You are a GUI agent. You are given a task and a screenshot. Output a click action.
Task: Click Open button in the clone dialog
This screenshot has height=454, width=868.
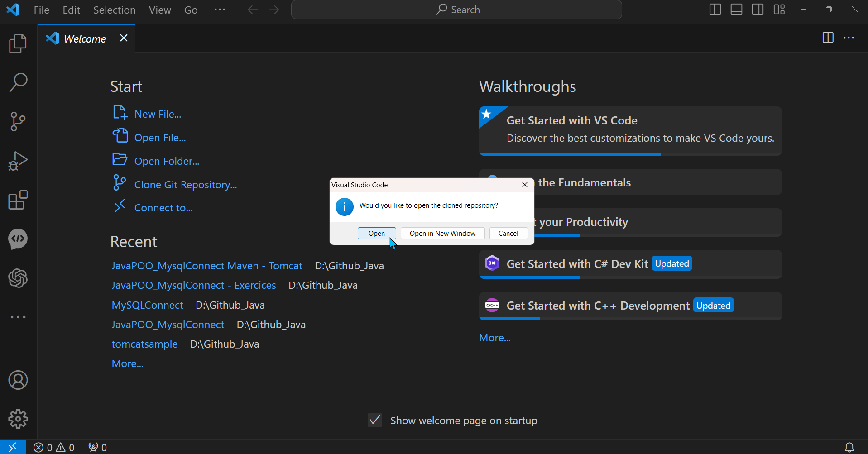[x=376, y=234]
